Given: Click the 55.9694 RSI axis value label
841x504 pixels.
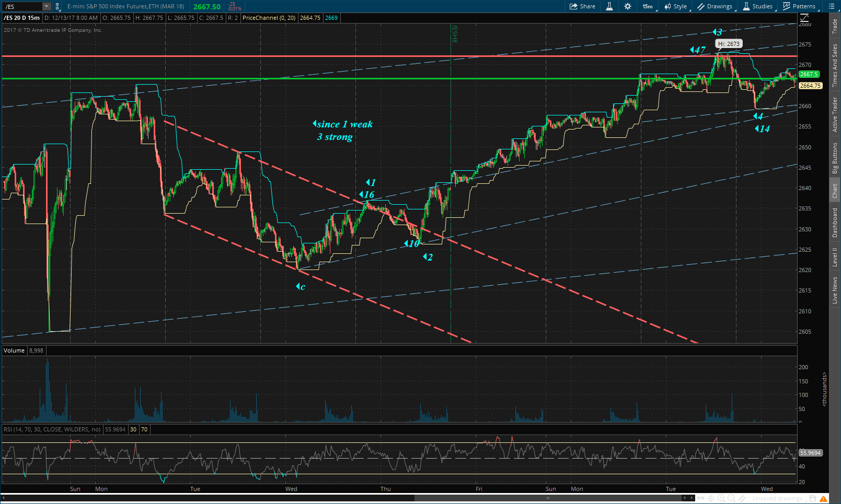Looking at the screenshot, I should (x=811, y=453).
